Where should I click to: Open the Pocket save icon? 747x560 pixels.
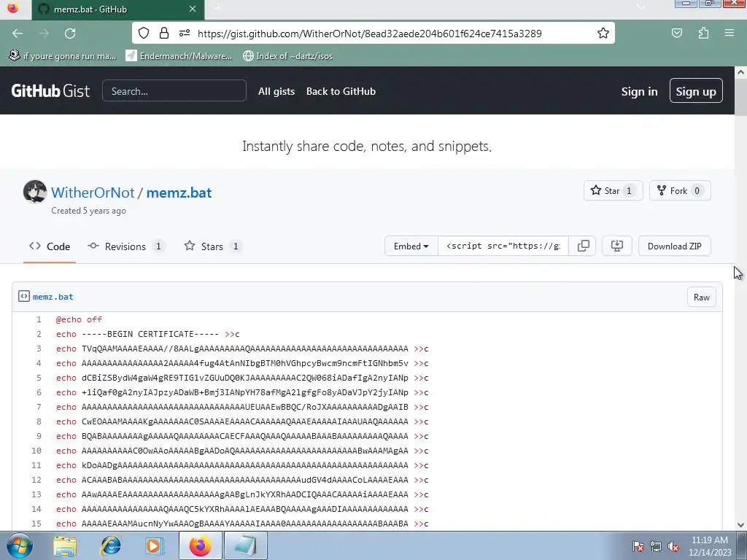point(677,33)
